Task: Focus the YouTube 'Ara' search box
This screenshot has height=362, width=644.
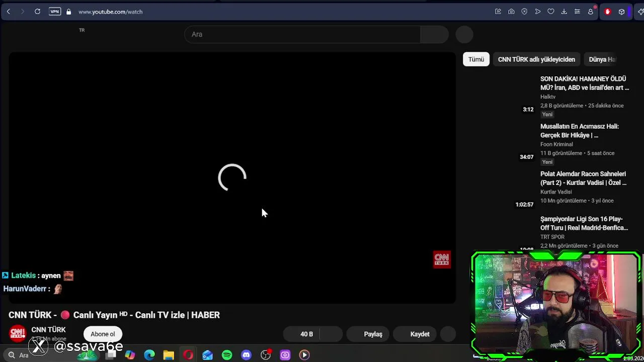Action: (302, 34)
